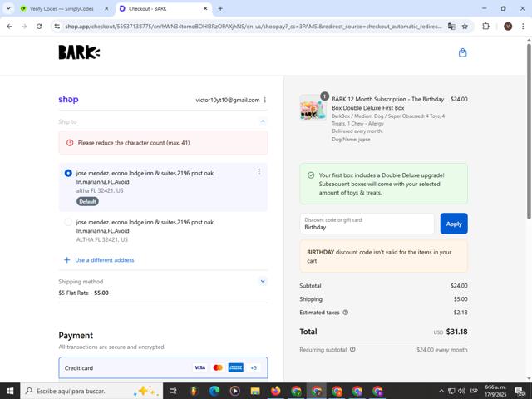The image size is (532, 399).
Task: Click the Default address badge
Action: pos(87,201)
